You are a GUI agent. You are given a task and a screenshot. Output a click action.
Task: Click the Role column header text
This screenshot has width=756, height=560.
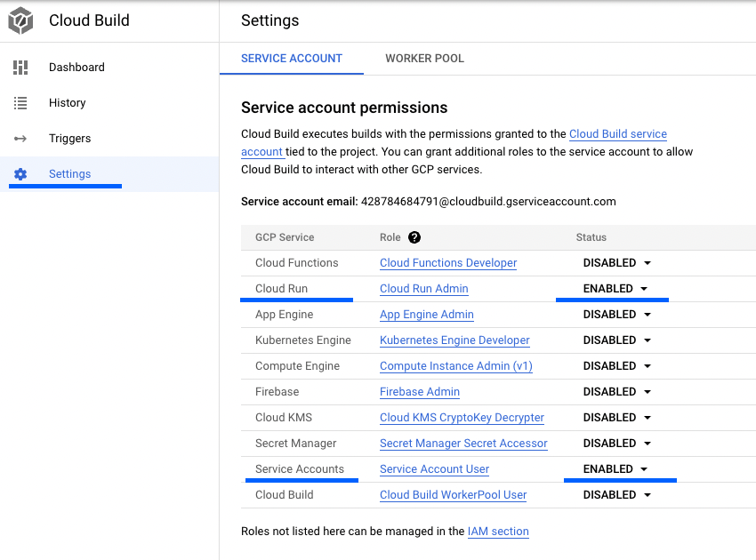pyautogui.click(x=390, y=237)
